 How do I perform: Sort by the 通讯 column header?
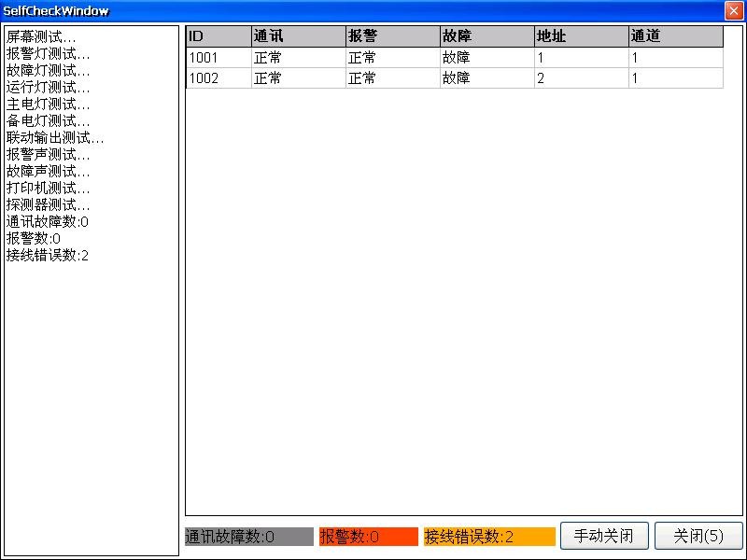click(298, 36)
